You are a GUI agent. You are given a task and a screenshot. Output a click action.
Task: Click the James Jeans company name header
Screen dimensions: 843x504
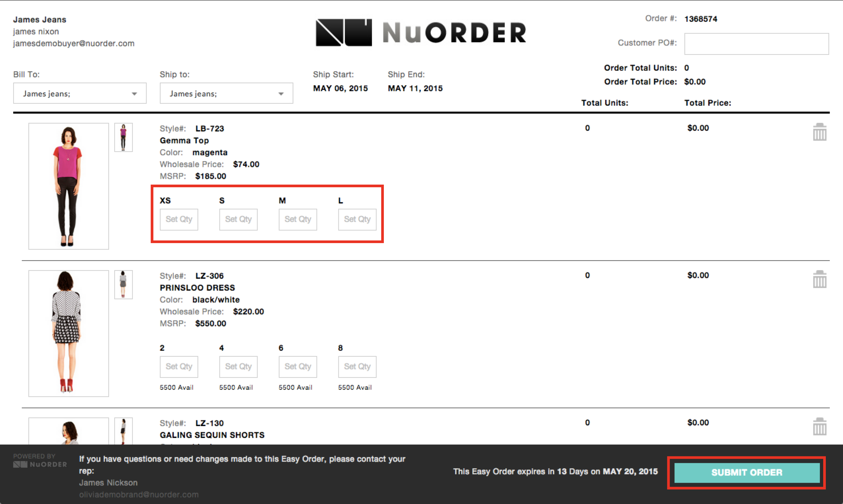[x=40, y=20]
